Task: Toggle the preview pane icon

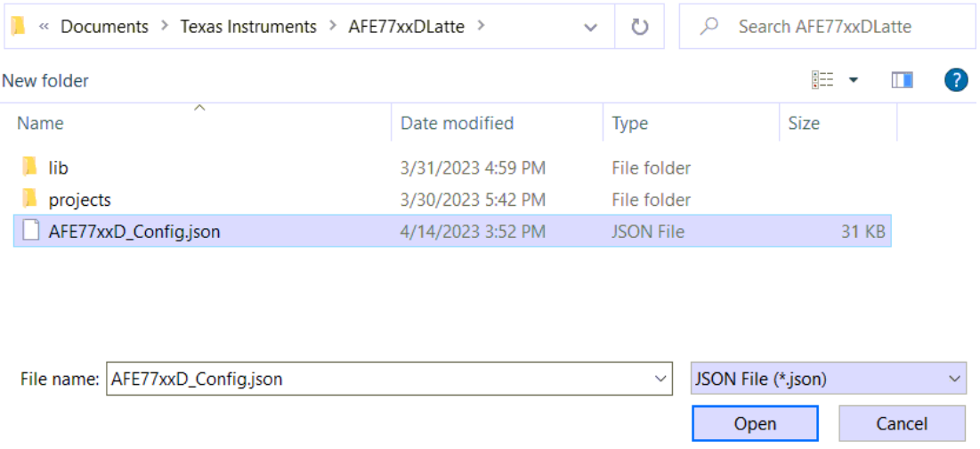Action: coord(902,80)
